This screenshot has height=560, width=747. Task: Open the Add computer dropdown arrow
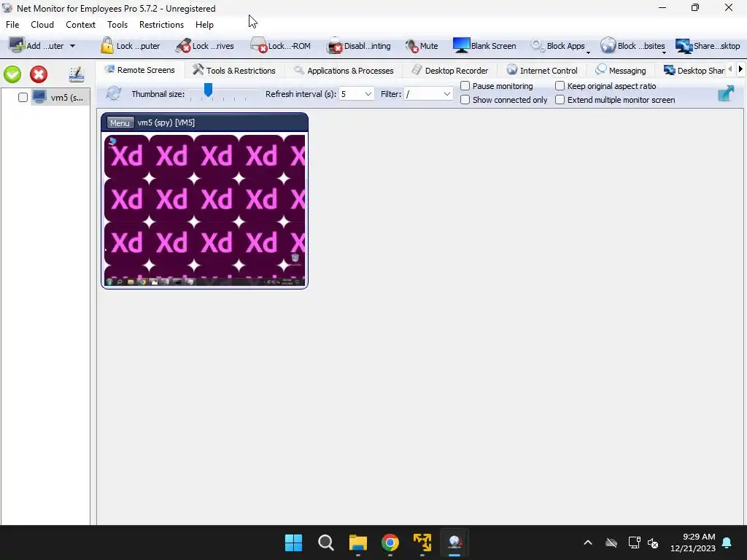tap(72, 46)
